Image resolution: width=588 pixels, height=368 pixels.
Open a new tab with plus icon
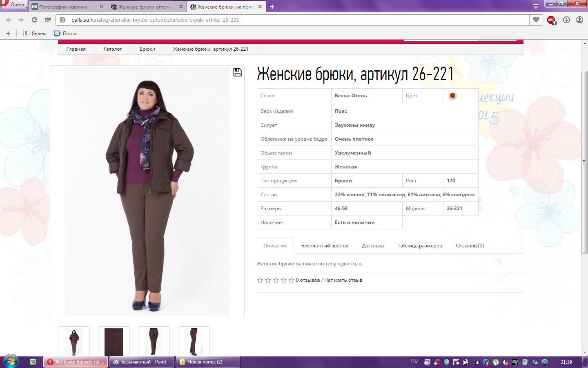tap(272, 7)
